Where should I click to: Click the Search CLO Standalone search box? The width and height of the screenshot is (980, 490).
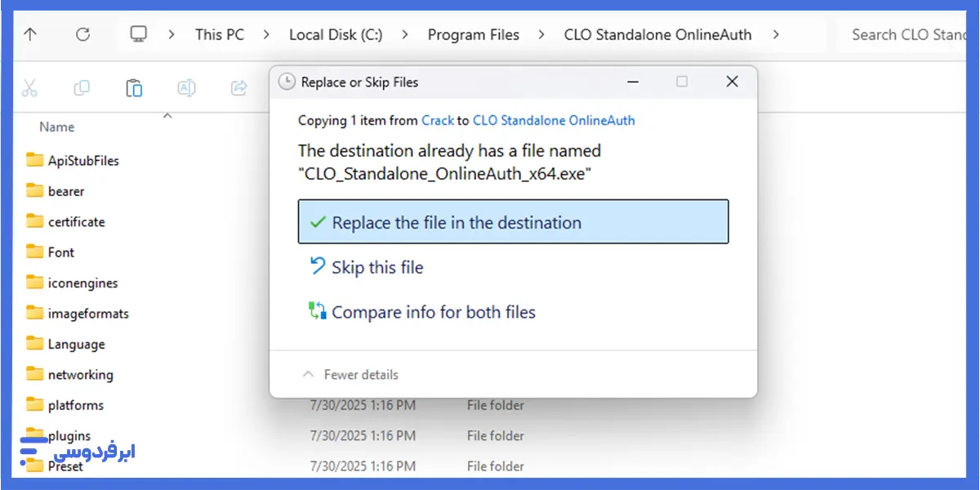pos(908,34)
